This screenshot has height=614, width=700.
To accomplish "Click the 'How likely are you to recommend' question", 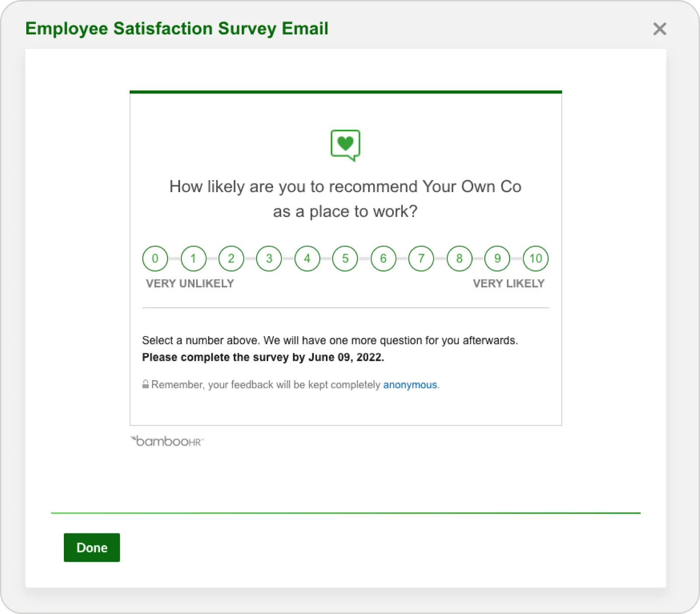I will pyautogui.click(x=345, y=199).
